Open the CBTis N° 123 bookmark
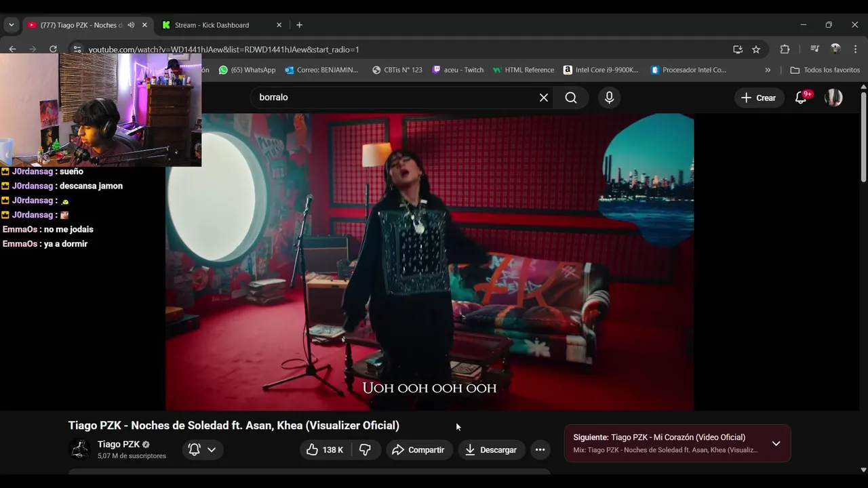The height and width of the screenshot is (488, 868). click(x=397, y=70)
